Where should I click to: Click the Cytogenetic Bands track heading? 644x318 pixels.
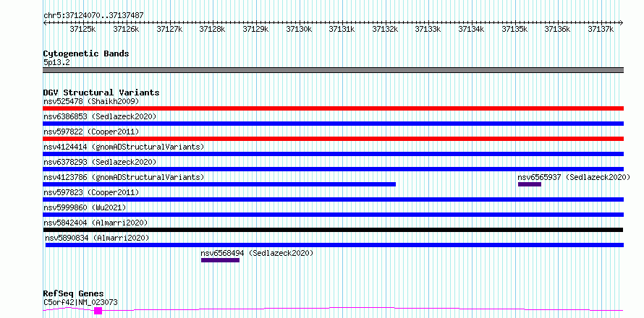[x=86, y=53]
